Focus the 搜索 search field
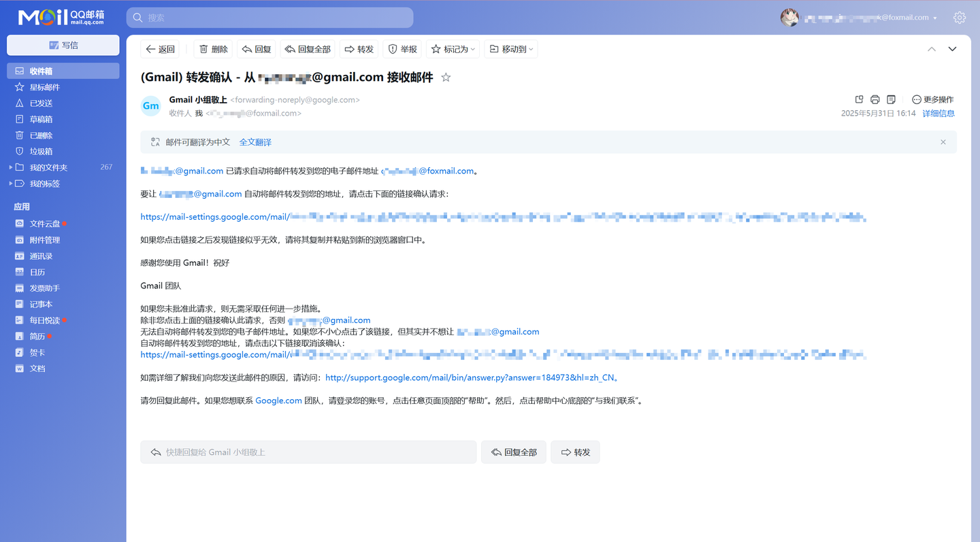 point(270,18)
